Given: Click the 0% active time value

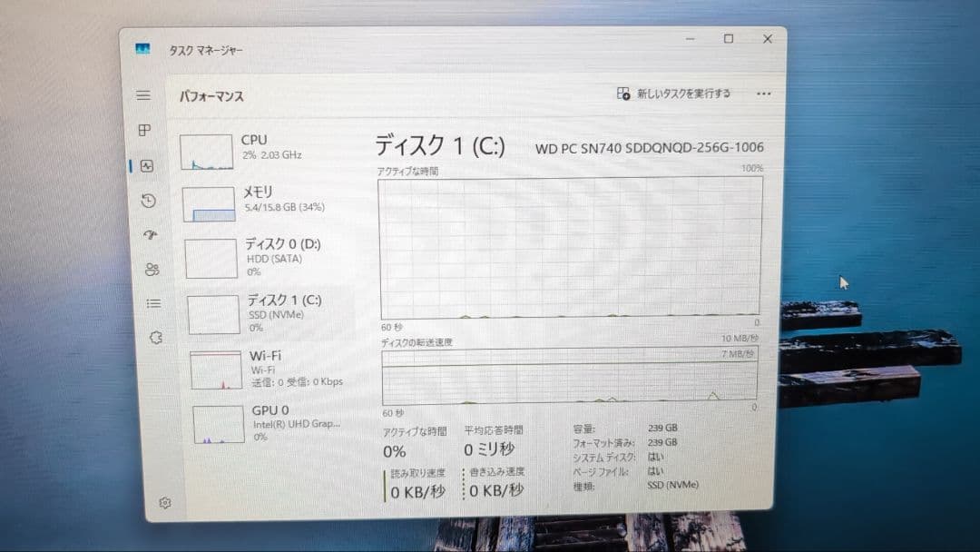Looking at the screenshot, I should [x=395, y=451].
